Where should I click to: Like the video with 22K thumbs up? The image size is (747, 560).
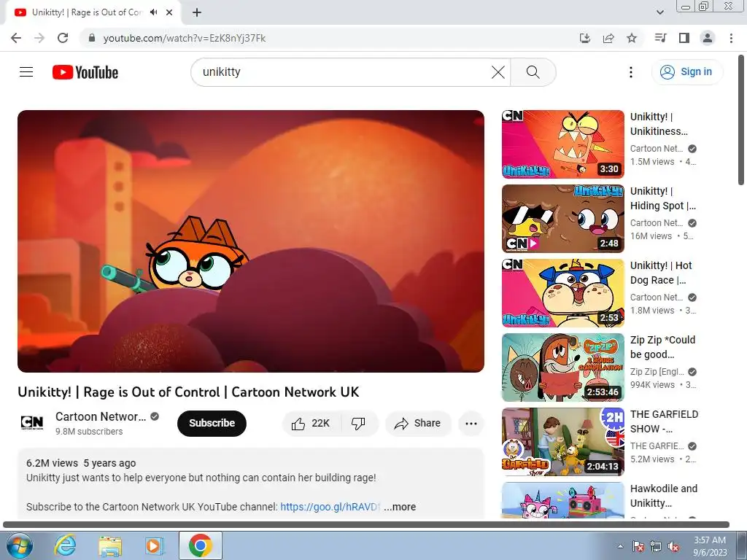point(311,424)
